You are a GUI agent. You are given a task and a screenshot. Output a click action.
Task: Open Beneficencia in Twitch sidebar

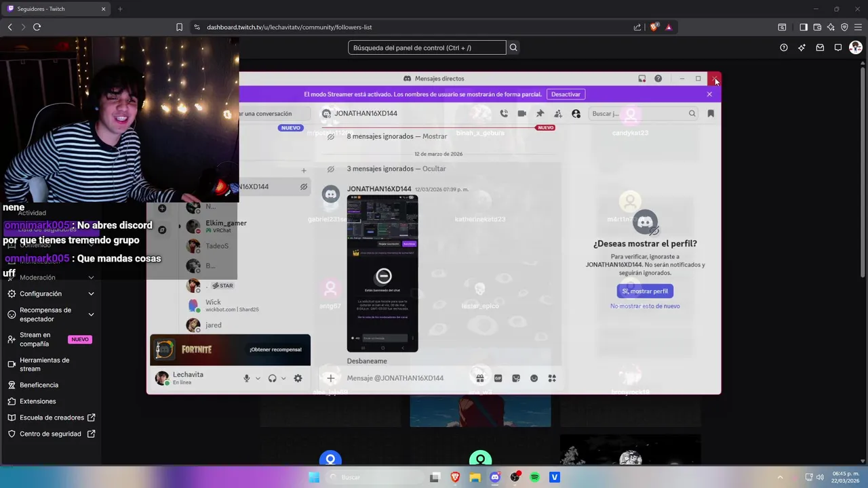(51, 385)
